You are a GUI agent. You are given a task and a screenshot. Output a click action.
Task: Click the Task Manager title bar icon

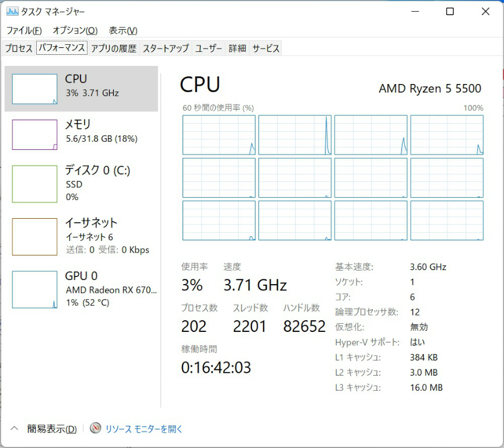[x=12, y=12]
